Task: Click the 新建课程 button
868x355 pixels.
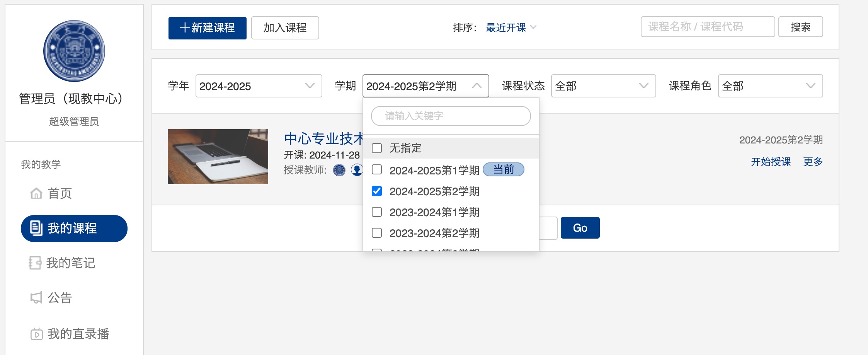Action: [207, 28]
